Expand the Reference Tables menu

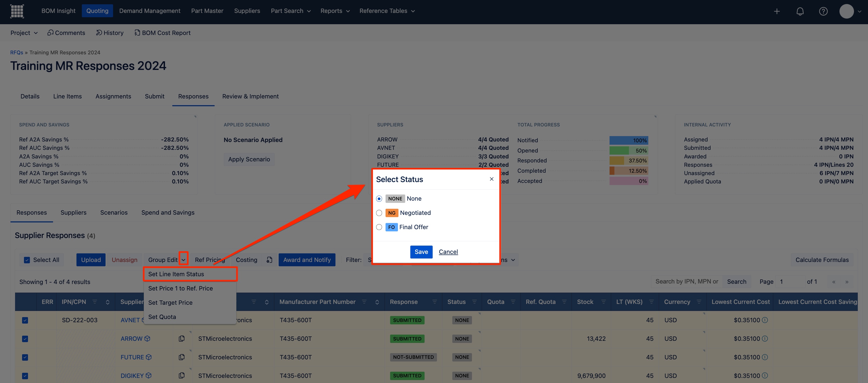(387, 11)
